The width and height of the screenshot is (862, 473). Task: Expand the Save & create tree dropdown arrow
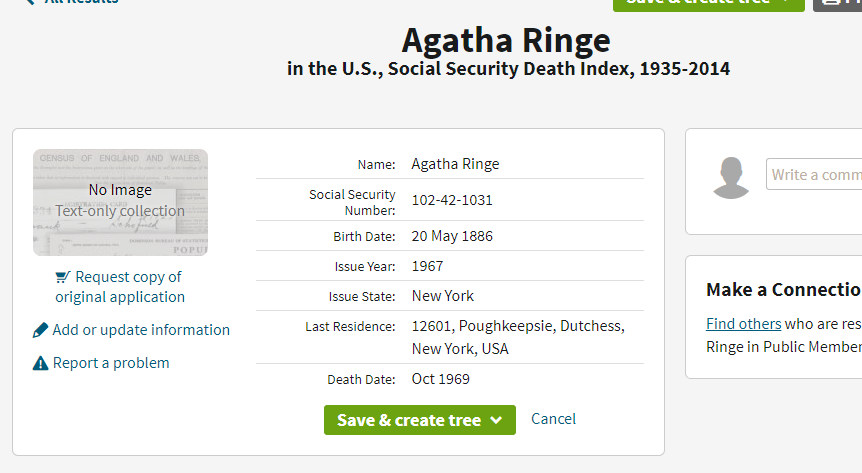[496, 420]
